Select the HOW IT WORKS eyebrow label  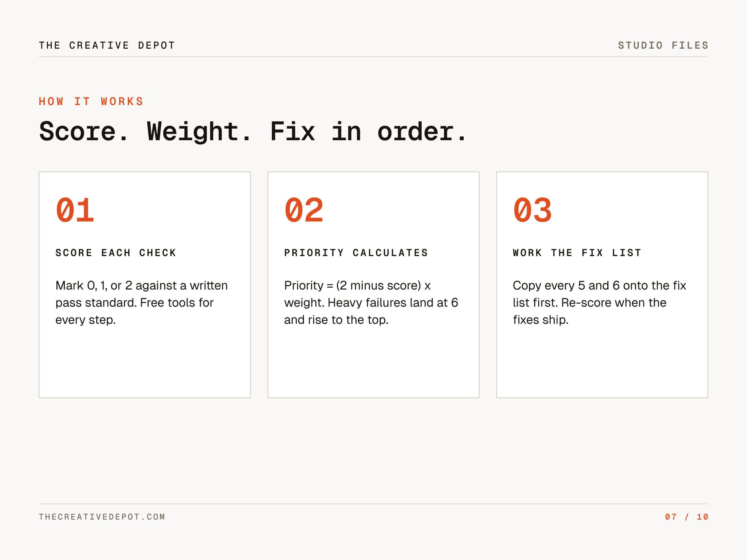pos(91,101)
